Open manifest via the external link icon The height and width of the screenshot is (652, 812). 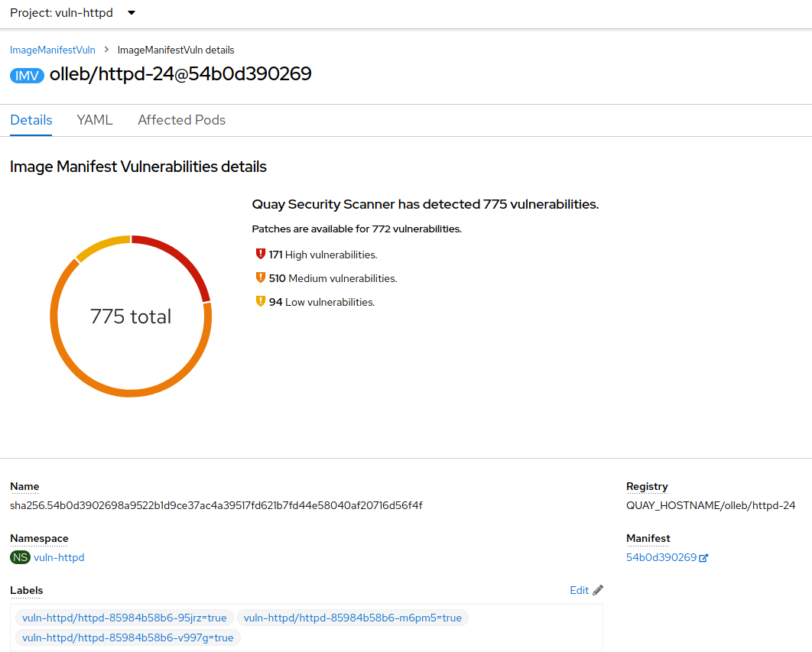(x=704, y=556)
